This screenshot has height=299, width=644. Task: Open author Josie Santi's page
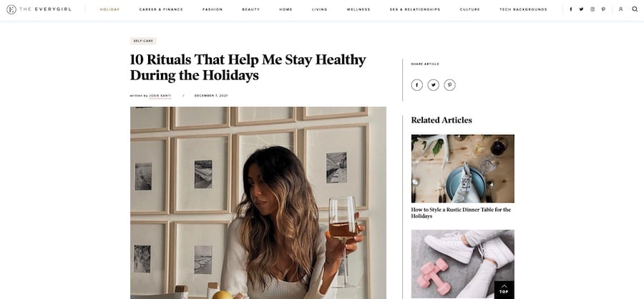pyautogui.click(x=160, y=96)
